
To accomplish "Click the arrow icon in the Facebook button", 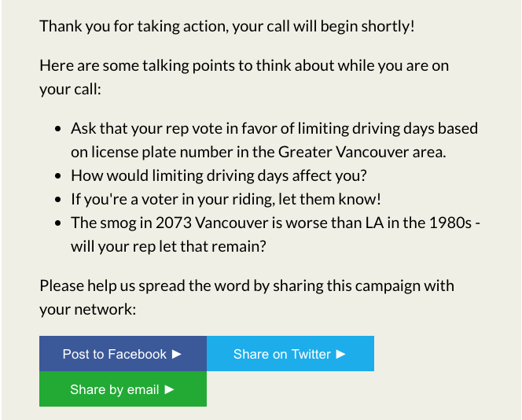I will 177,354.
